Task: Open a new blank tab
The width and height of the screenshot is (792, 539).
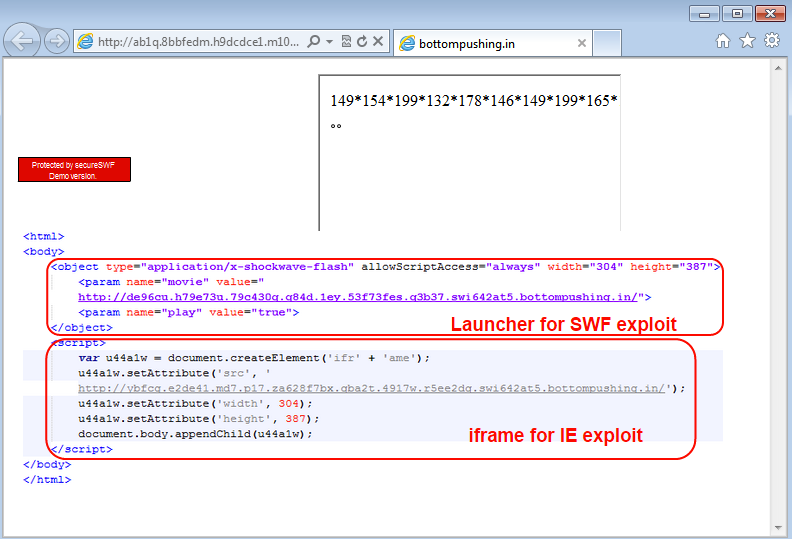Action: [607, 43]
